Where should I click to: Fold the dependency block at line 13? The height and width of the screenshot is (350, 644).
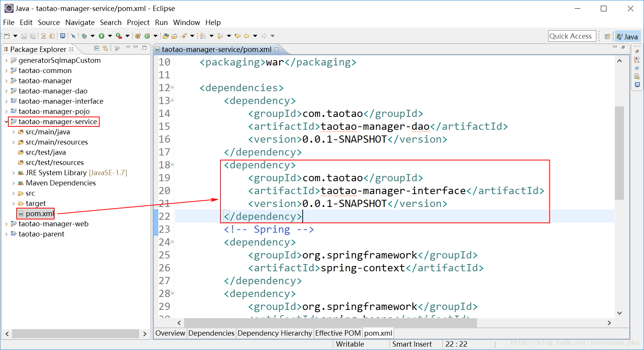coord(172,100)
